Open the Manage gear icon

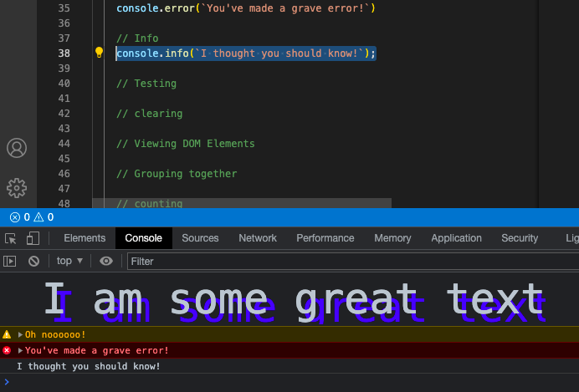pos(17,187)
